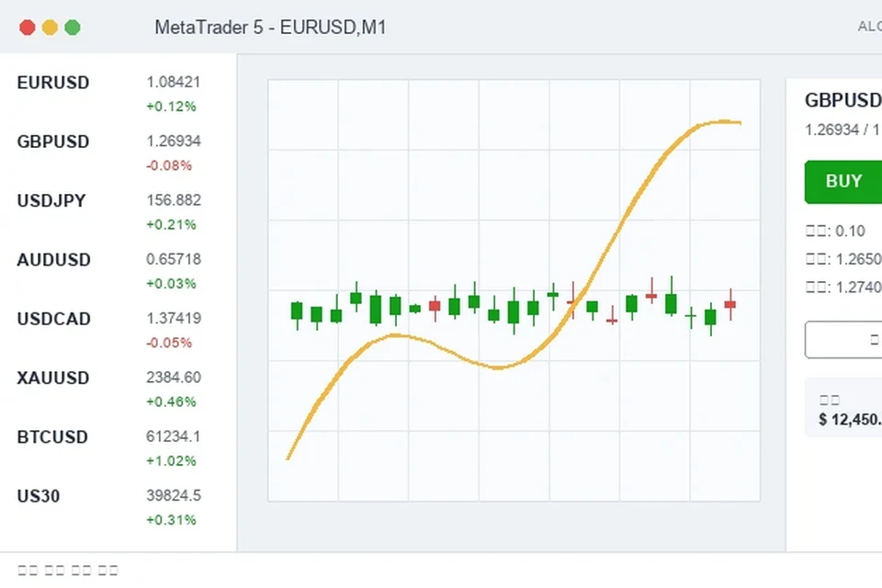882x588 pixels.
Task: Click the 0.10 lot size value
Action: tap(849, 232)
